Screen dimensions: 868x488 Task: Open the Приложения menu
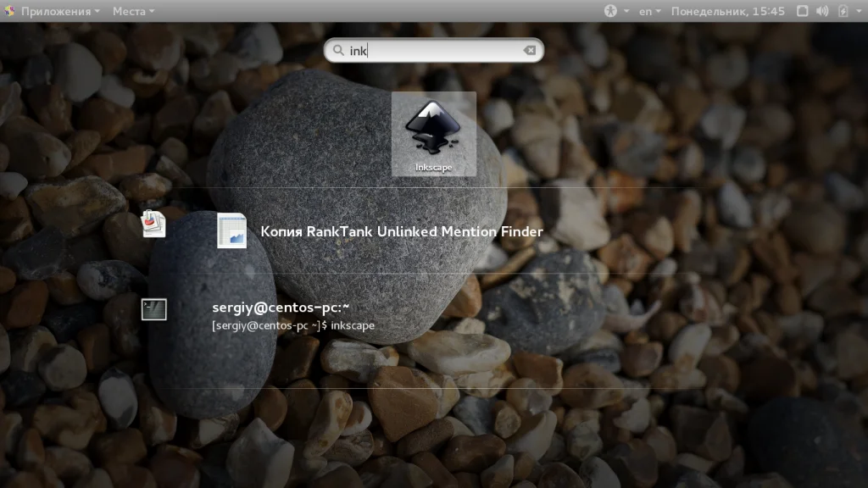tap(59, 11)
